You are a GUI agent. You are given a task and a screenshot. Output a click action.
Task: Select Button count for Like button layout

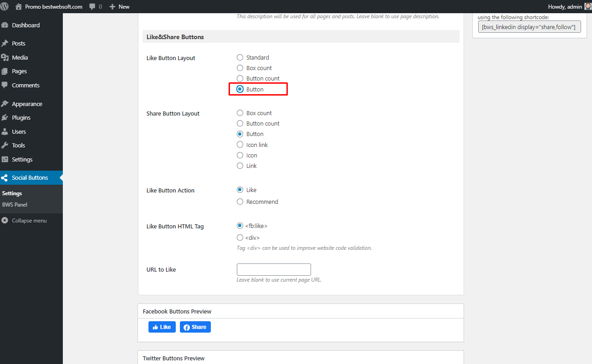(x=240, y=78)
